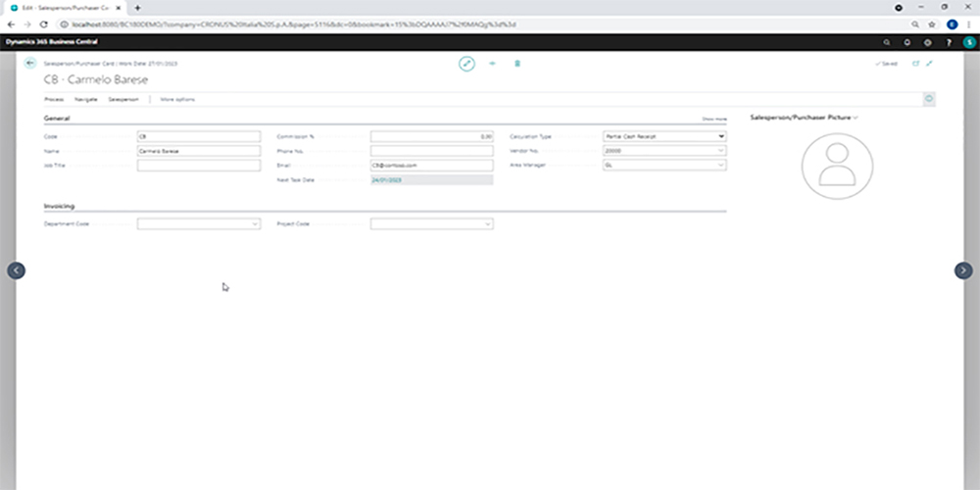Image resolution: width=980 pixels, height=490 pixels.
Task: Click Show more in the General section
Action: 713,118
